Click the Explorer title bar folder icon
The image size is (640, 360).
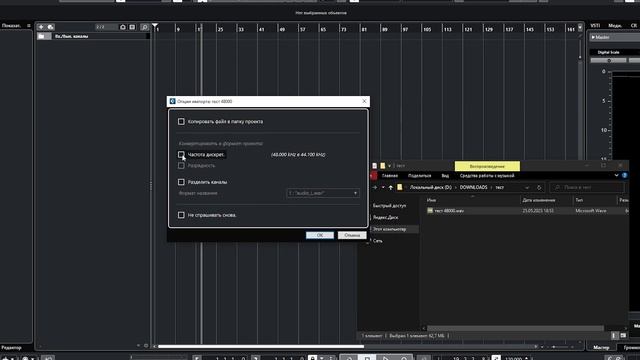pos(382,166)
